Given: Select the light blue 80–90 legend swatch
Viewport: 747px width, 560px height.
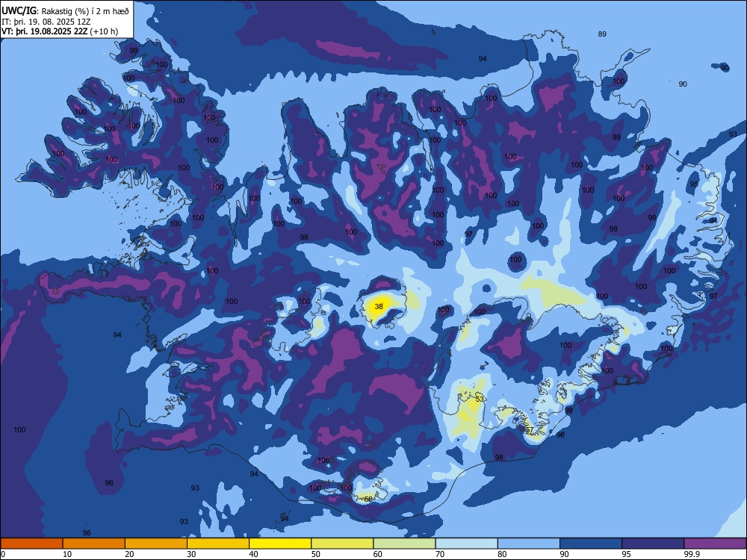Looking at the screenshot, I should tap(529, 544).
